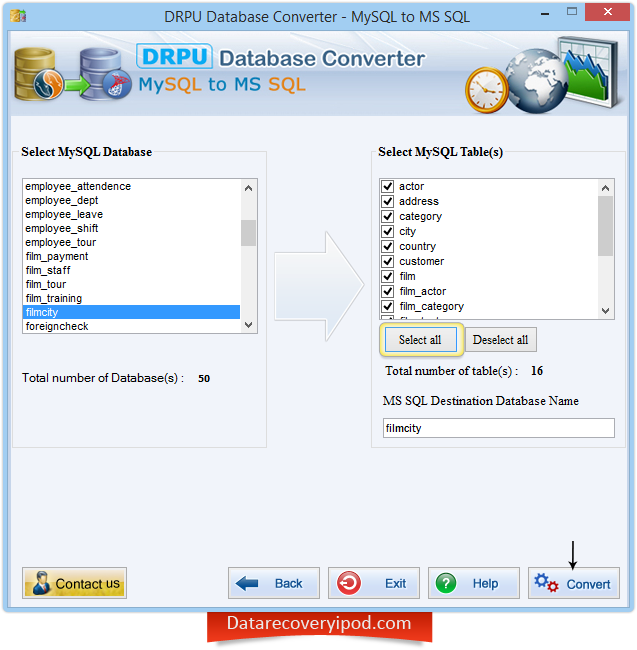This screenshot has height=650, width=637.
Task: Click the Deselect all button
Action: click(x=500, y=340)
